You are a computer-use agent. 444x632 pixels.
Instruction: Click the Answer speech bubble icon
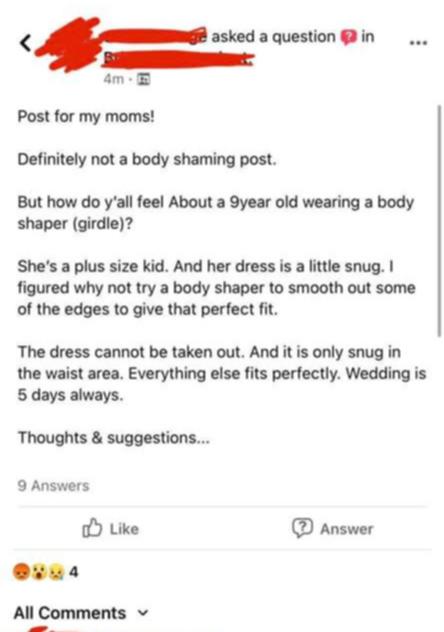coord(302,528)
